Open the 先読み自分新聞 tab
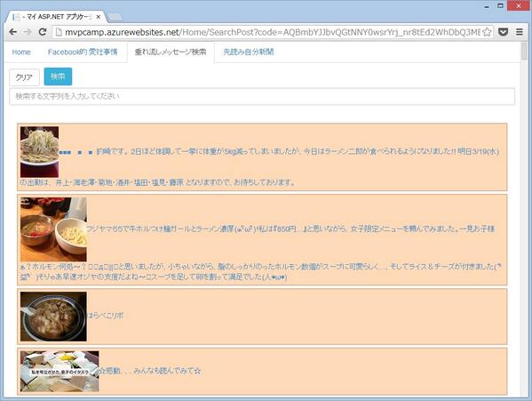Screen dimensions: 532x401 tap(249, 52)
